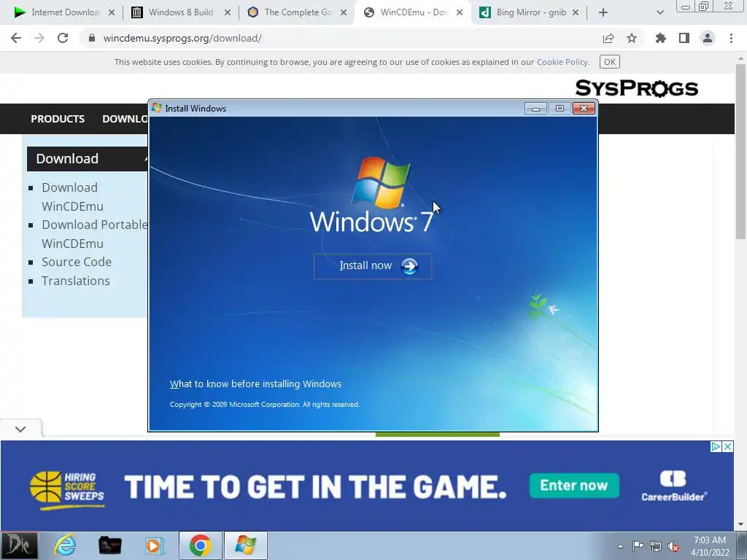Open the Source Code link
Screen dimensions: 747x560
76,262
